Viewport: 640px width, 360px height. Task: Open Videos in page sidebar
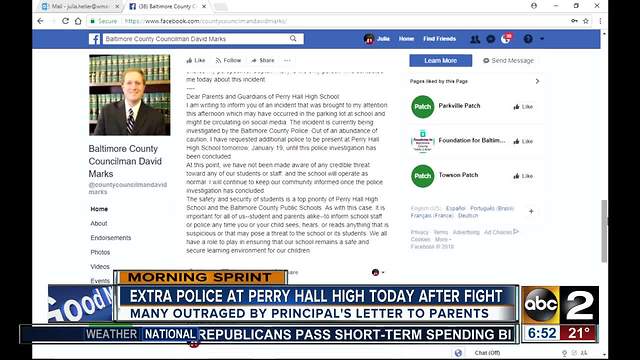click(x=100, y=267)
